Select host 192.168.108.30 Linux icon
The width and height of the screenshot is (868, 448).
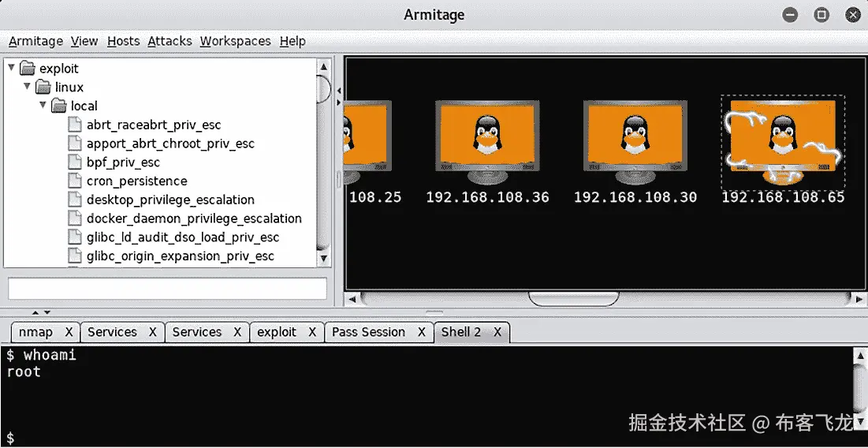pyautogui.click(x=635, y=142)
